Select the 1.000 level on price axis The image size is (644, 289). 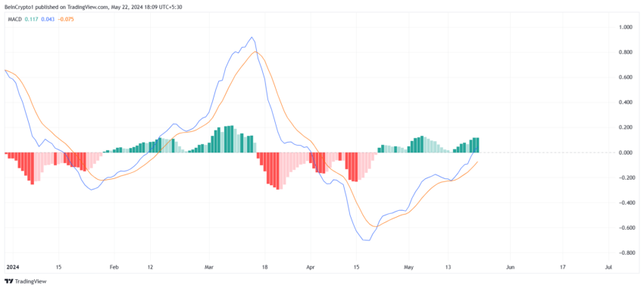[627, 27]
